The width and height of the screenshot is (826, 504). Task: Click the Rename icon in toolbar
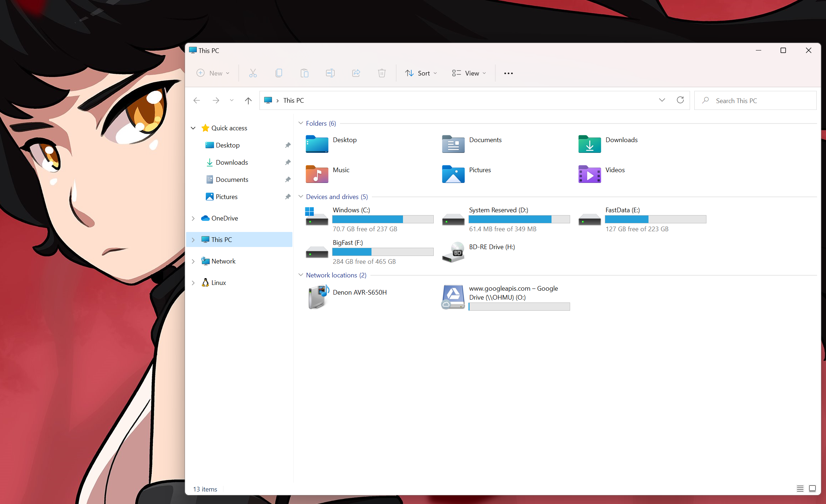[x=330, y=73]
